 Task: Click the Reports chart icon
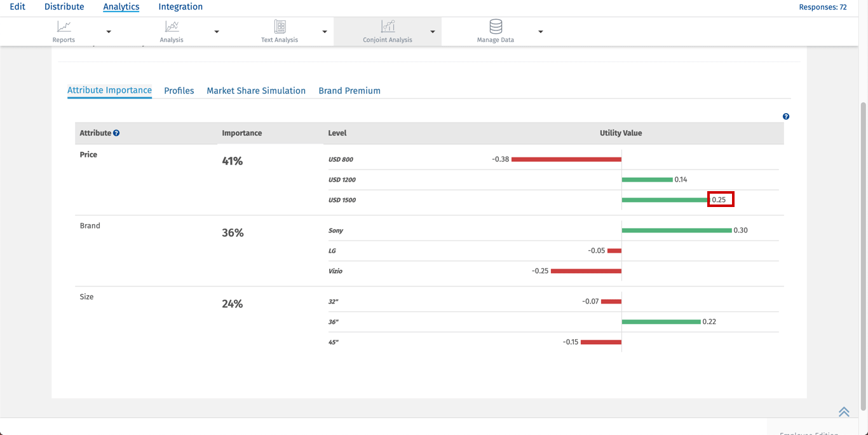[64, 27]
